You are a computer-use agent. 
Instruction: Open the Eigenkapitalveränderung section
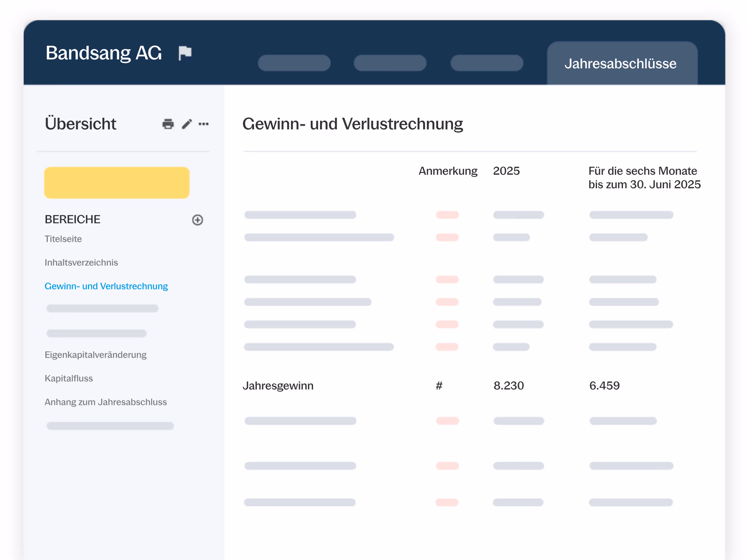(x=96, y=355)
